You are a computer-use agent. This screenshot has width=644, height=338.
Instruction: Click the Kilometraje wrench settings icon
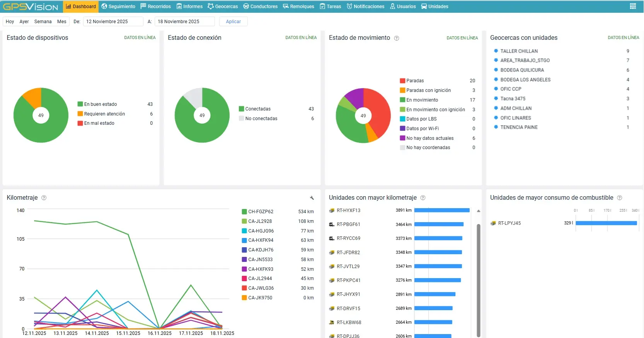[x=312, y=198]
